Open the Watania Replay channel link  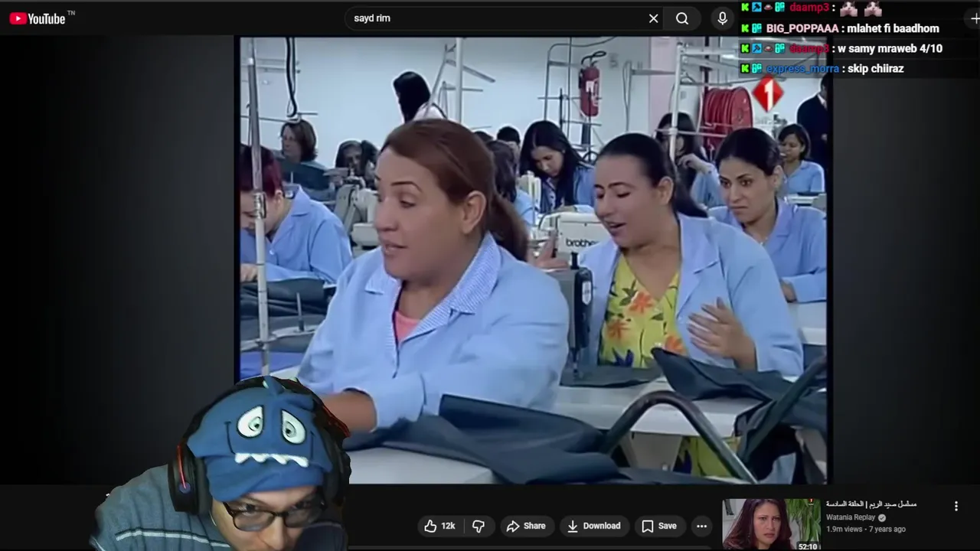[850, 517]
